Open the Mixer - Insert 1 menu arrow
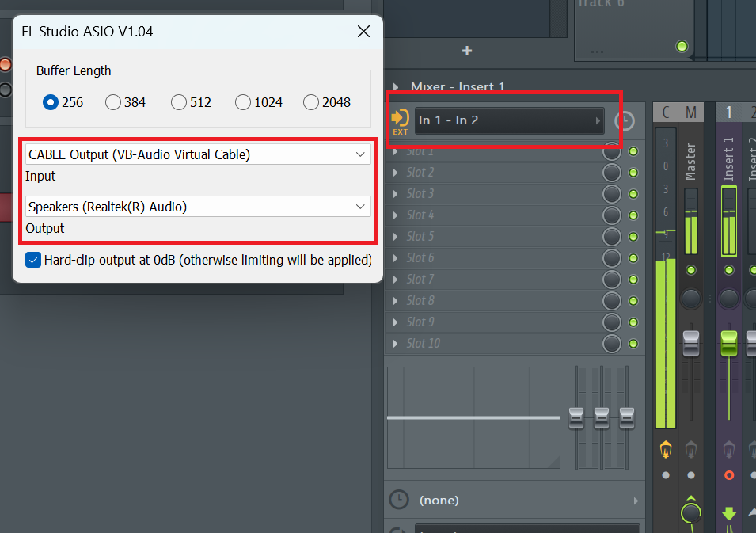The height and width of the screenshot is (533, 756). click(x=395, y=87)
